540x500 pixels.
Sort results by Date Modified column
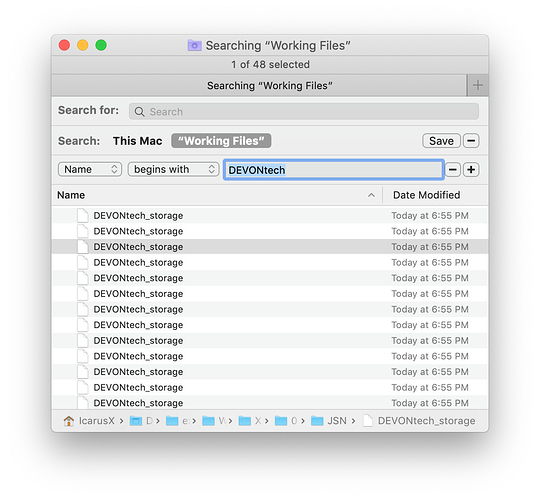426,195
